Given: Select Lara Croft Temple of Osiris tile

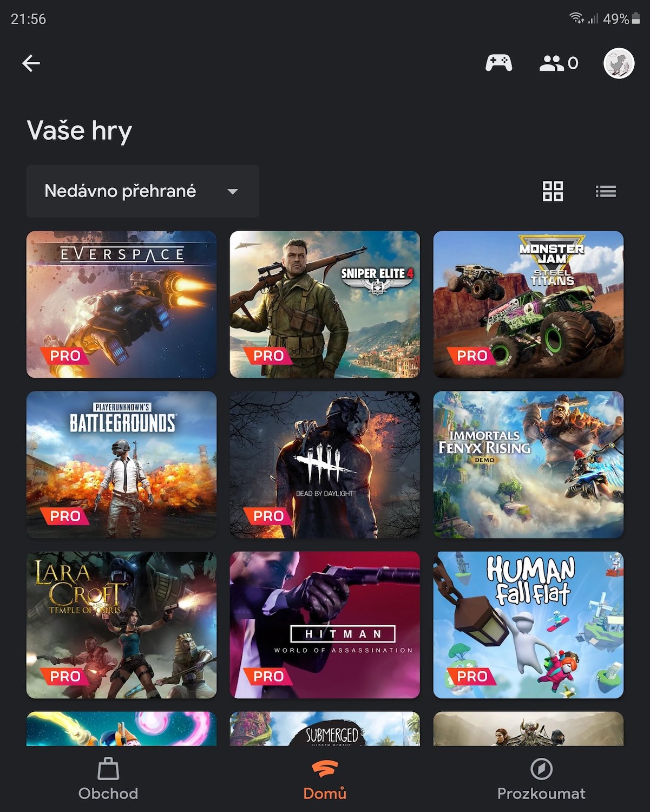Looking at the screenshot, I should point(121,625).
